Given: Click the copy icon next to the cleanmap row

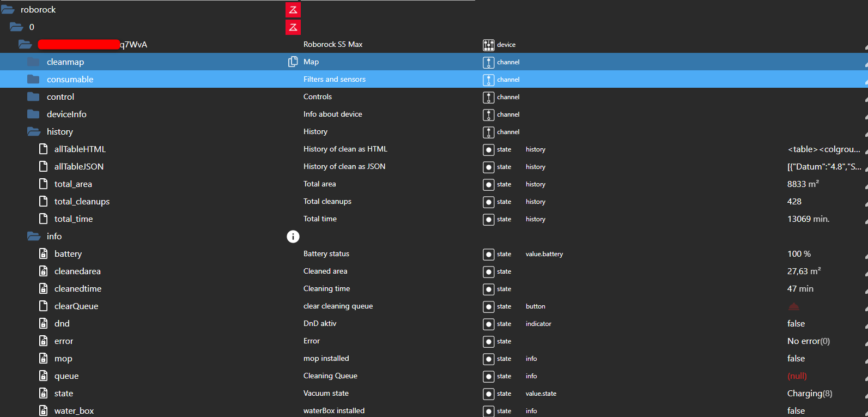Looking at the screenshot, I should (x=293, y=62).
